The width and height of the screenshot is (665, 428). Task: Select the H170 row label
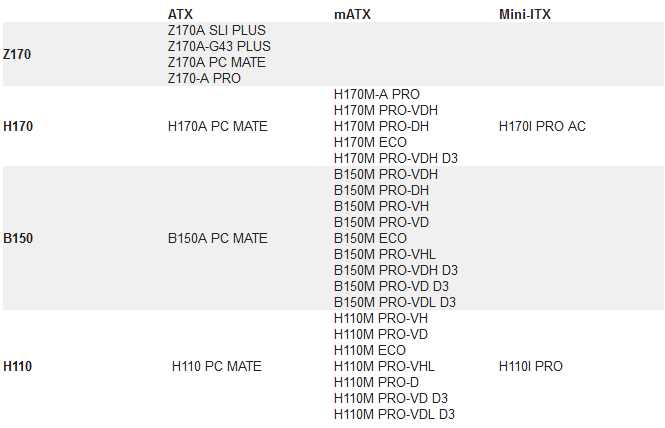17,126
